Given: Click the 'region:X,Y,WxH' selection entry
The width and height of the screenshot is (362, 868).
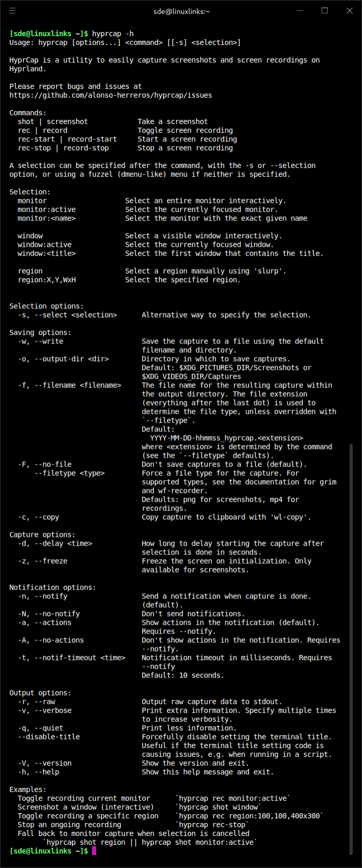Looking at the screenshot, I should (x=47, y=280).
